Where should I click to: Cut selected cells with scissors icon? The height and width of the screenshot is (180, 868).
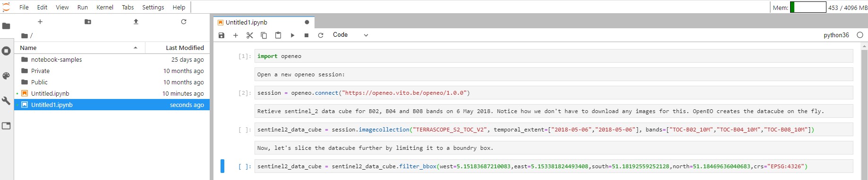(250, 35)
